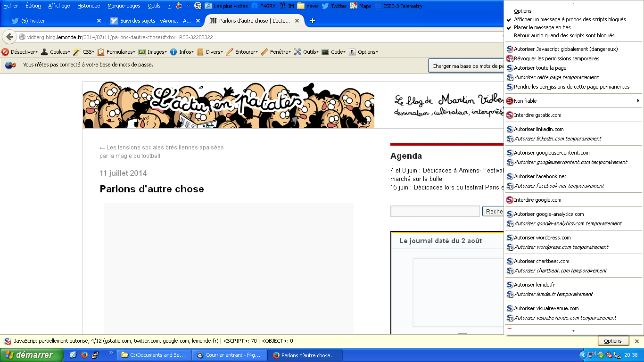Viewport: 644px width, 362px height.
Task: Open new tab with plus icon
Action: tap(312, 21)
